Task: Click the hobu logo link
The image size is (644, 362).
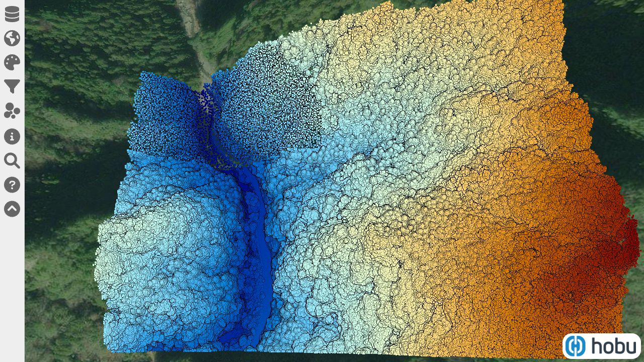Action: (x=602, y=346)
